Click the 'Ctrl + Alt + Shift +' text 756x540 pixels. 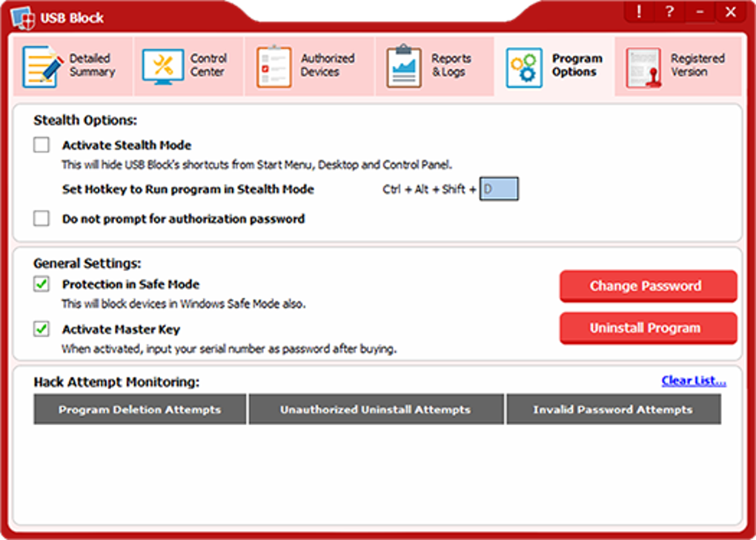coord(429,190)
